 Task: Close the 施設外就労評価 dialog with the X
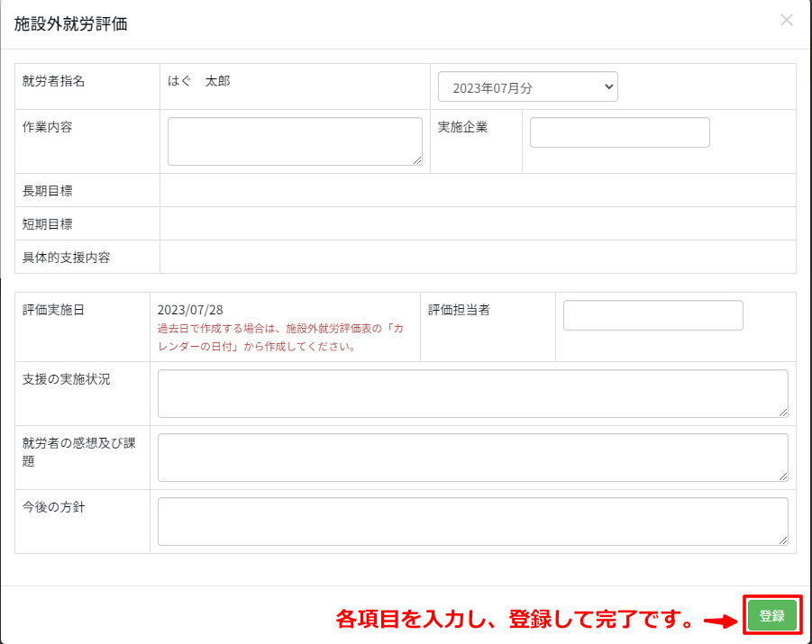tap(787, 20)
